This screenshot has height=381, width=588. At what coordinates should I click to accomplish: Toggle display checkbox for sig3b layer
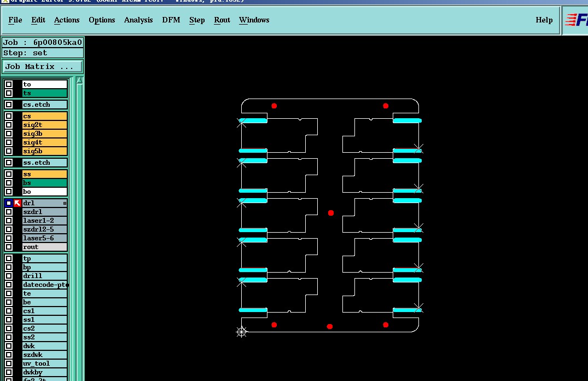(x=9, y=134)
